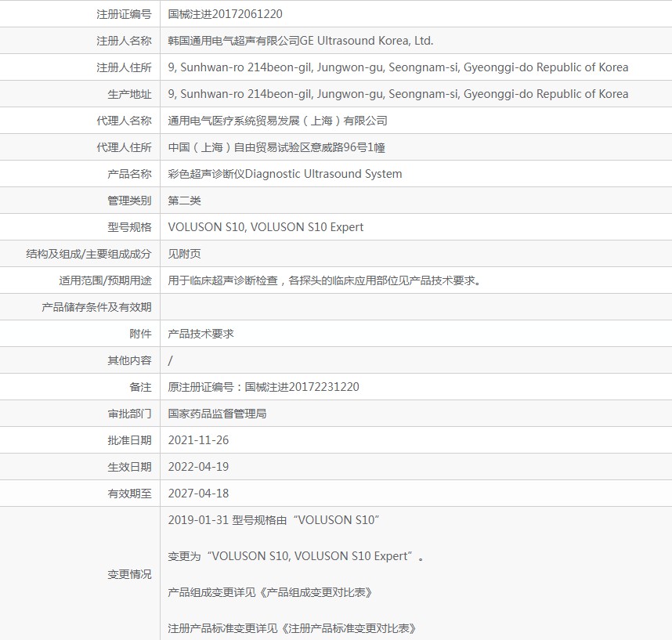The height and width of the screenshot is (640, 672).
Task: Select agent address 意威路96号1幢
Action: point(348,147)
